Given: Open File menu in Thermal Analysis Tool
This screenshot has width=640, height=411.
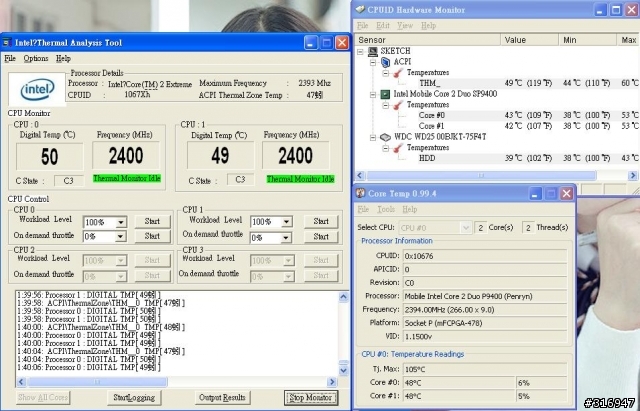Looking at the screenshot, I should tap(10, 58).
